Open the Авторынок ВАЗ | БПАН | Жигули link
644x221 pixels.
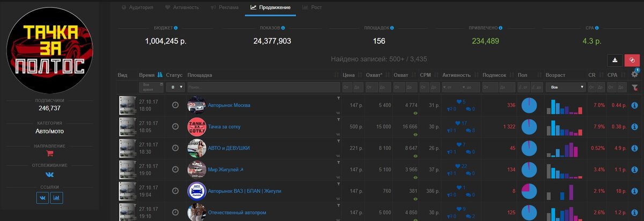245,191
